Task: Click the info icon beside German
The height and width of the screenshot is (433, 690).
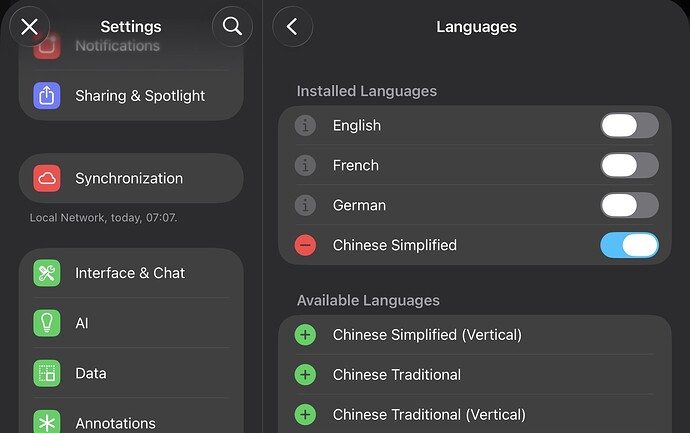Action: (306, 206)
